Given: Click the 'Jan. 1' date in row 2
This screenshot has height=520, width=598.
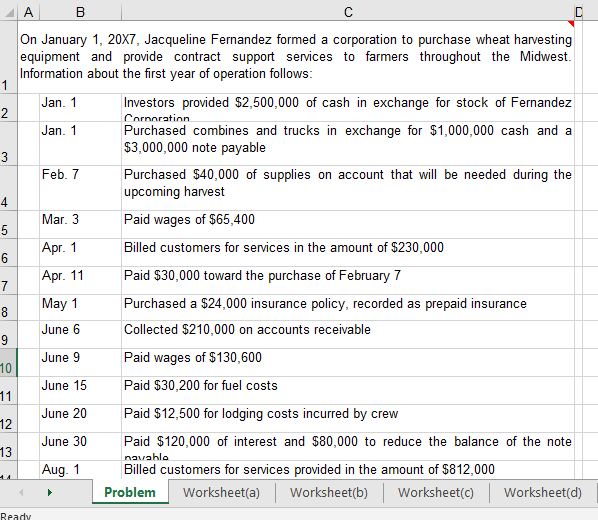Looking at the screenshot, I should click(80, 107).
